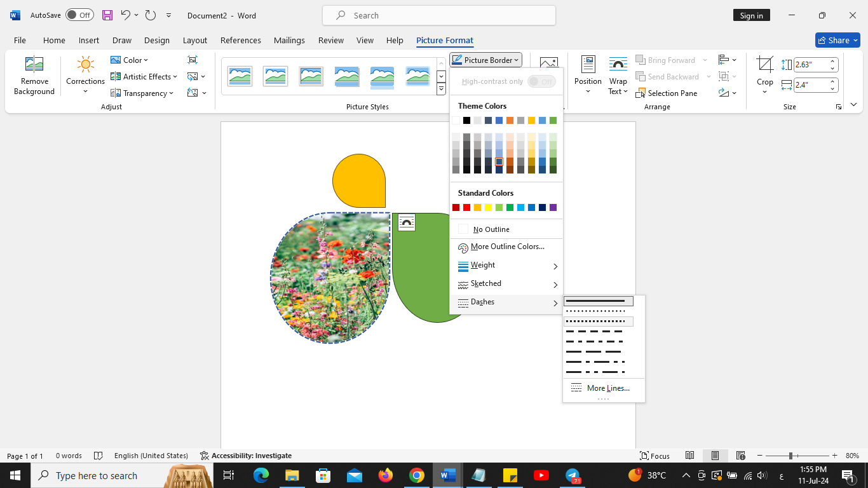Click the Undo arrow icon
This screenshot has width=868, height=488.
click(x=125, y=15)
